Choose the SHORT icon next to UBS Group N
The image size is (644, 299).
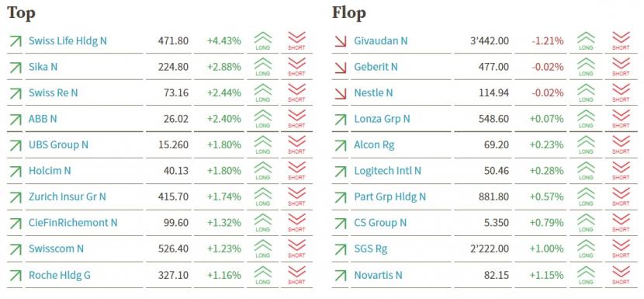pos(296,144)
